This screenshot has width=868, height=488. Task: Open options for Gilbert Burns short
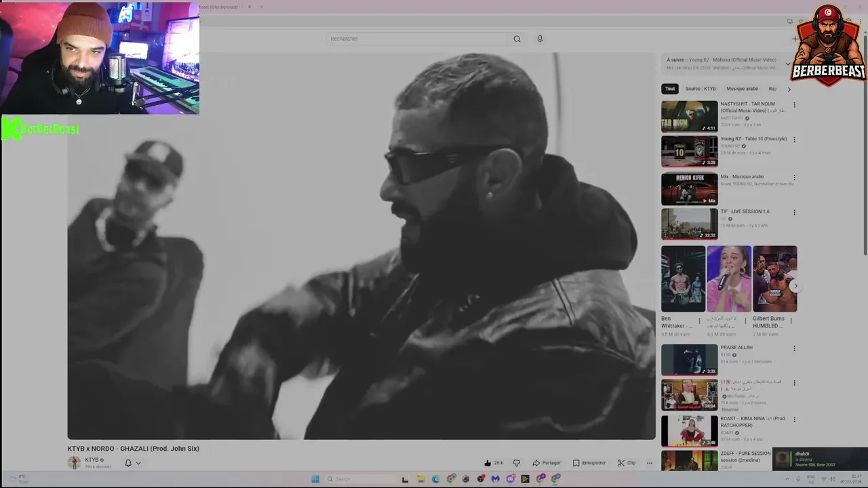791,321
